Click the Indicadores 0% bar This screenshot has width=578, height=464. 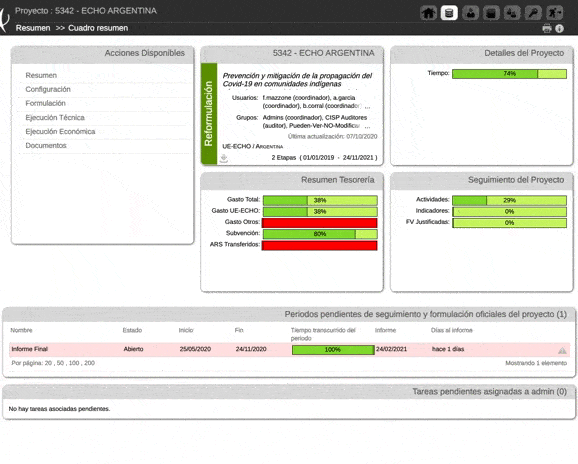[509, 212]
